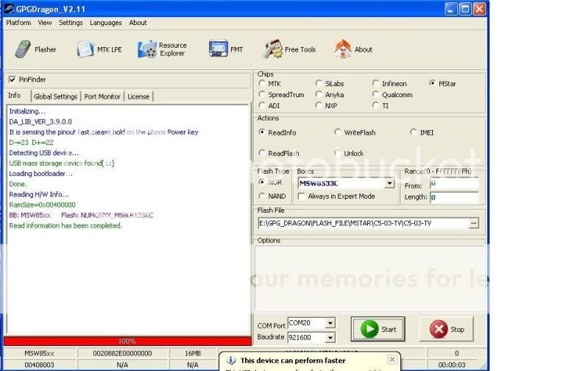Click the About house icon

(342, 49)
